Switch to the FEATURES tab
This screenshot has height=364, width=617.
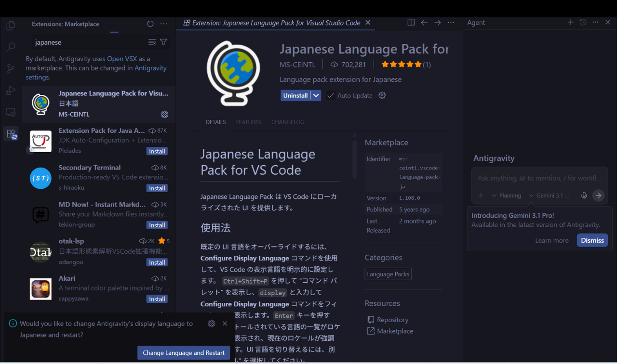[248, 122]
